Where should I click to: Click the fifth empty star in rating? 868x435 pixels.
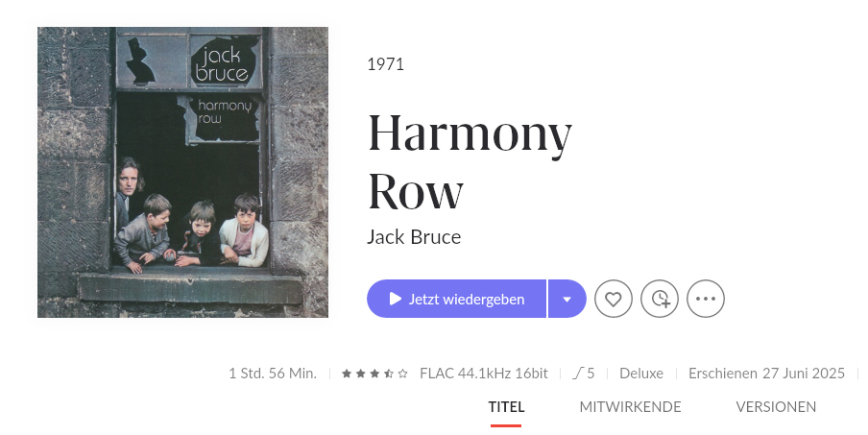(x=402, y=374)
